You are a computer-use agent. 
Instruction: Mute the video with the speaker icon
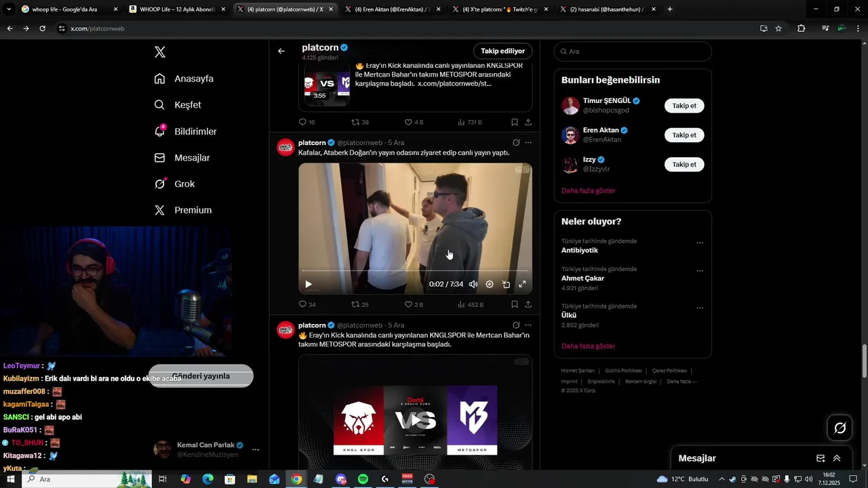pyautogui.click(x=473, y=284)
